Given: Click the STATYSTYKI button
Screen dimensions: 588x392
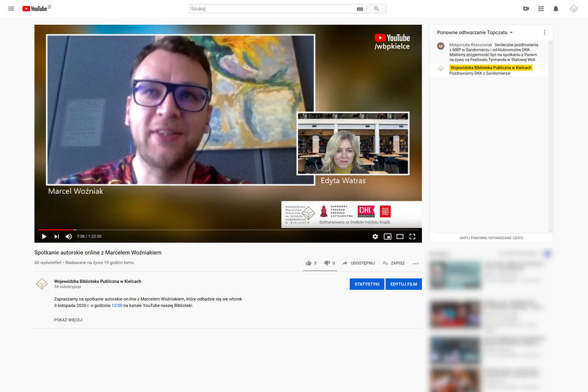Looking at the screenshot, I should [x=367, y=284].
